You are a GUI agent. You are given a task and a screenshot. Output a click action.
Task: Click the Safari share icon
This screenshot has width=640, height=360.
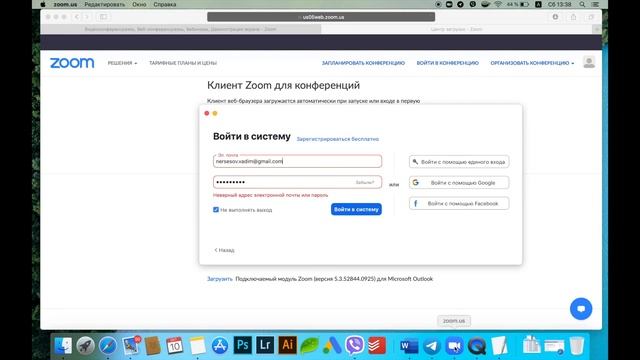(573, 17)
